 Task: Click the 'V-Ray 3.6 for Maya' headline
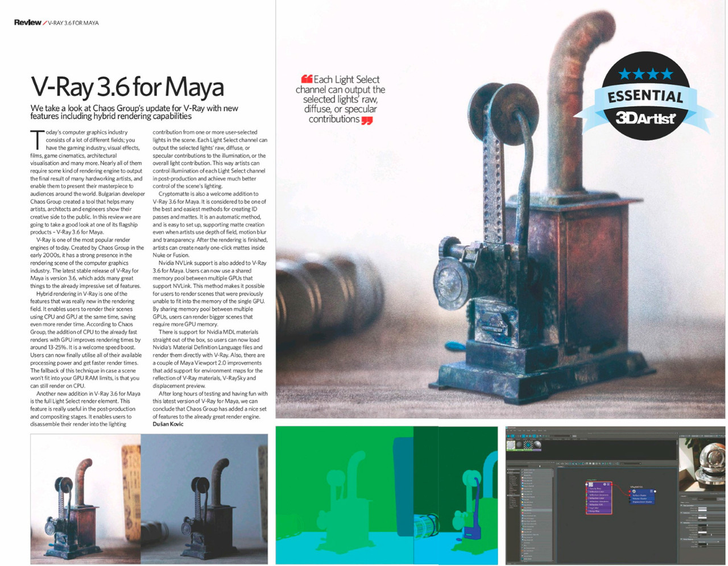pos(127,87)
